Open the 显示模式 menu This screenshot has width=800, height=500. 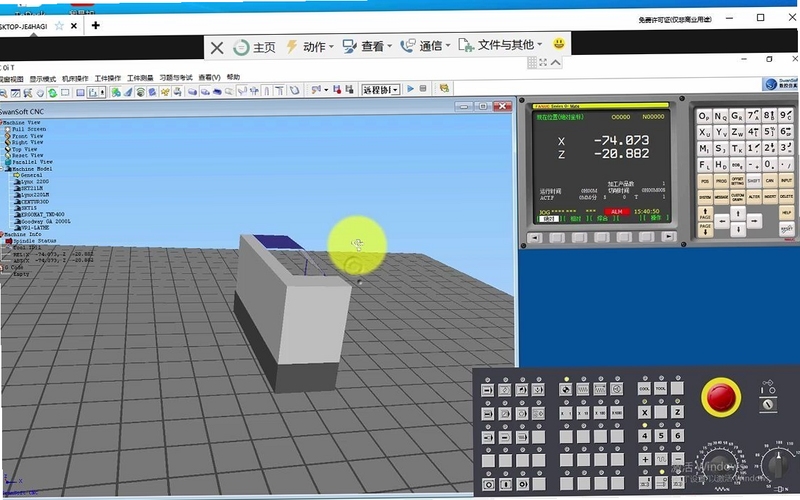42,79
